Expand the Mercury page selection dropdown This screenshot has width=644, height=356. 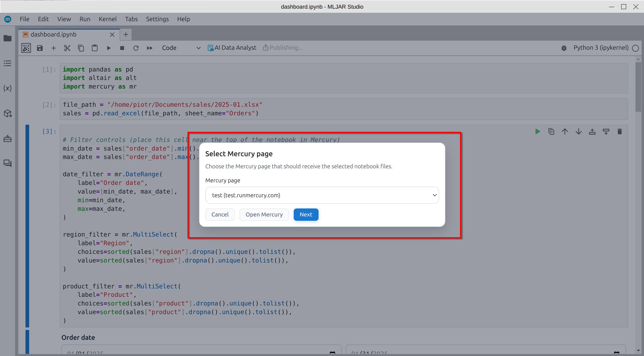(x=322, y=195)
